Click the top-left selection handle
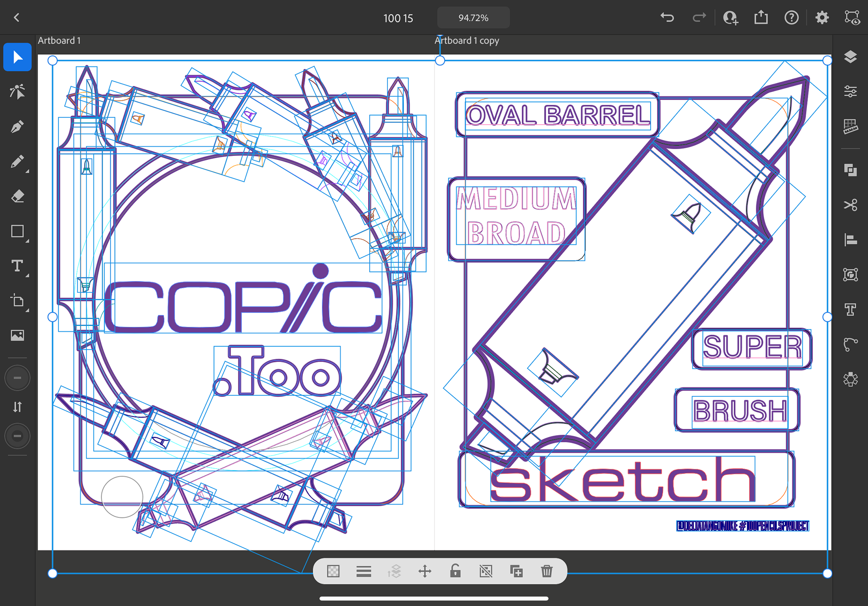Viewport: 868px width, 606px height. pyautogui.click(x=52, y=61)
